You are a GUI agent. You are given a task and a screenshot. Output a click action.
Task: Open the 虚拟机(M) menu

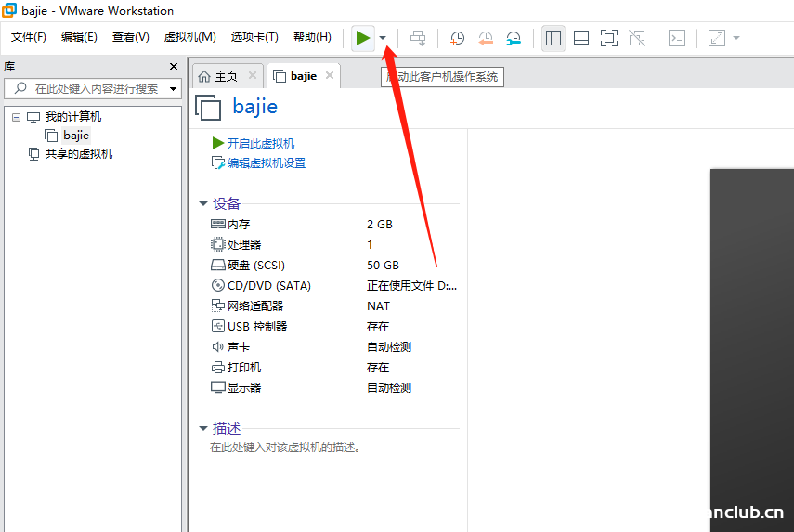click(189, 37)
